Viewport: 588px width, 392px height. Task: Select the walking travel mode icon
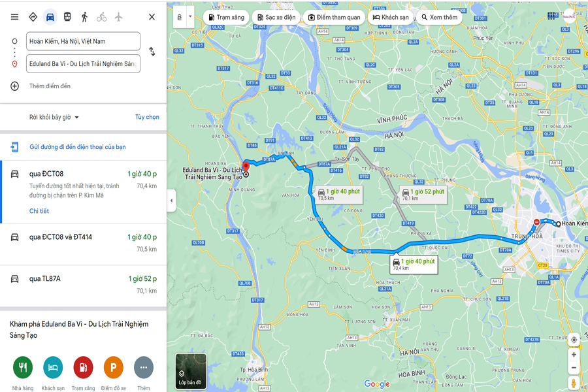[84, 17]
